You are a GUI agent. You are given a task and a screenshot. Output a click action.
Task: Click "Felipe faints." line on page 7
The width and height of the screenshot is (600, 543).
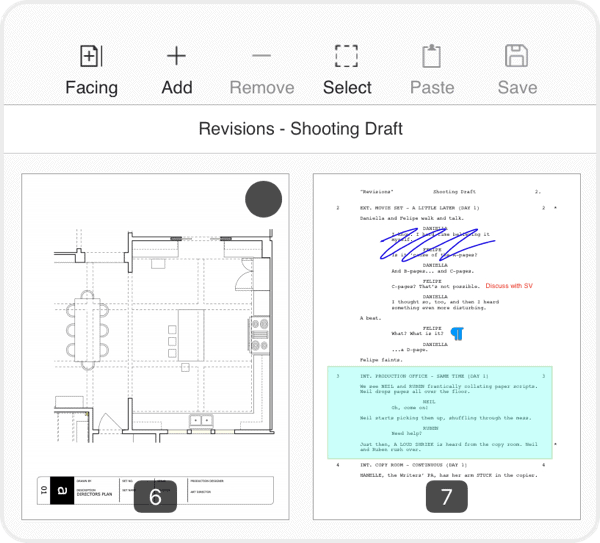[381, 360]
